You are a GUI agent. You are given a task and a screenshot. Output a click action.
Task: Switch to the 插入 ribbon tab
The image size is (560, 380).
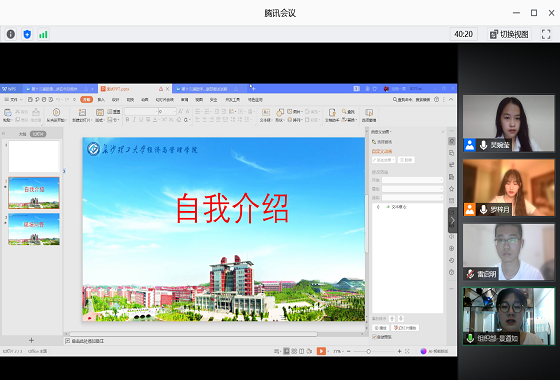tap(101, 100)
